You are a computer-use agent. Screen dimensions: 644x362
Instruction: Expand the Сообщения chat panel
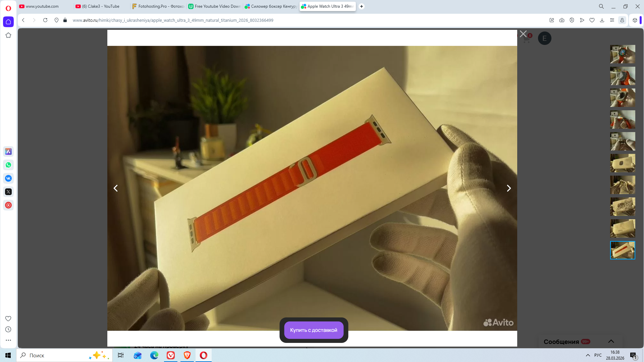click(x=611, y=341)
